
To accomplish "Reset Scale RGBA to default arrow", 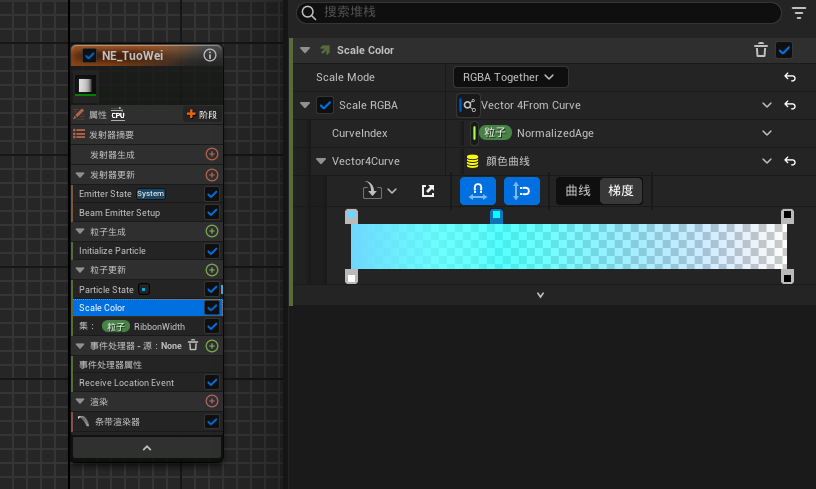I will click(x=790, y=105).
